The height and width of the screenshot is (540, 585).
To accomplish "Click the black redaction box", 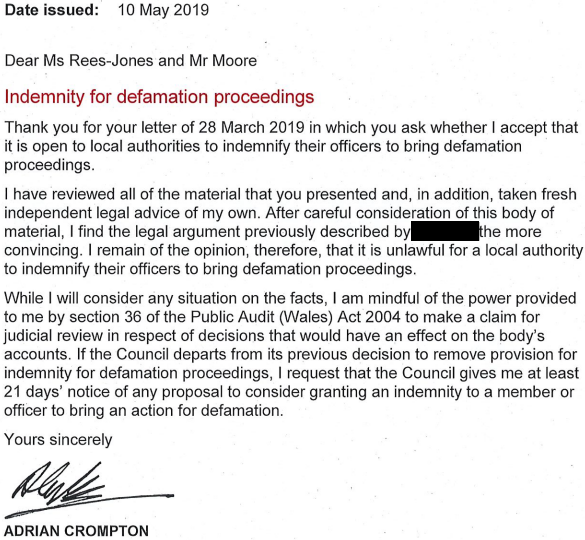I will 445,231.
